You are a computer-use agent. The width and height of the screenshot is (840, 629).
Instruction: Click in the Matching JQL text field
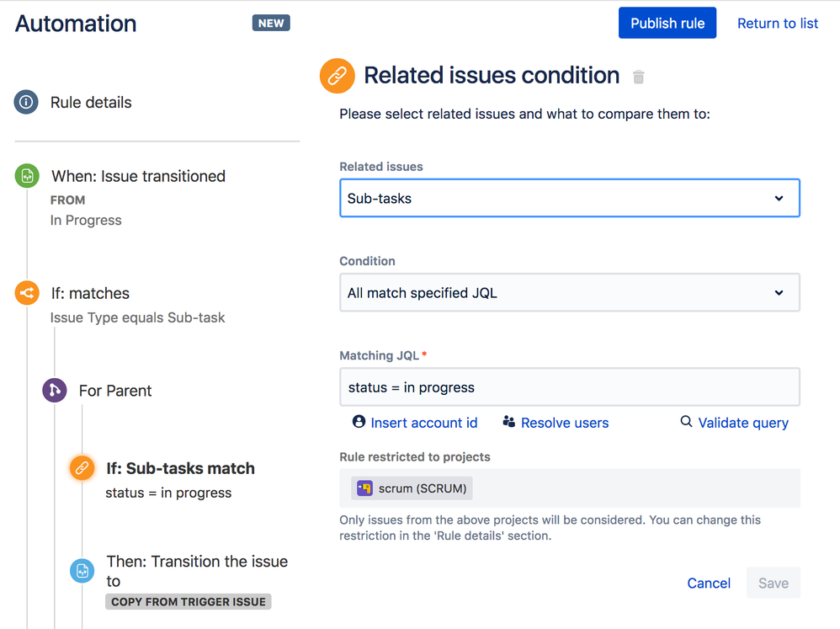[569, 387]
